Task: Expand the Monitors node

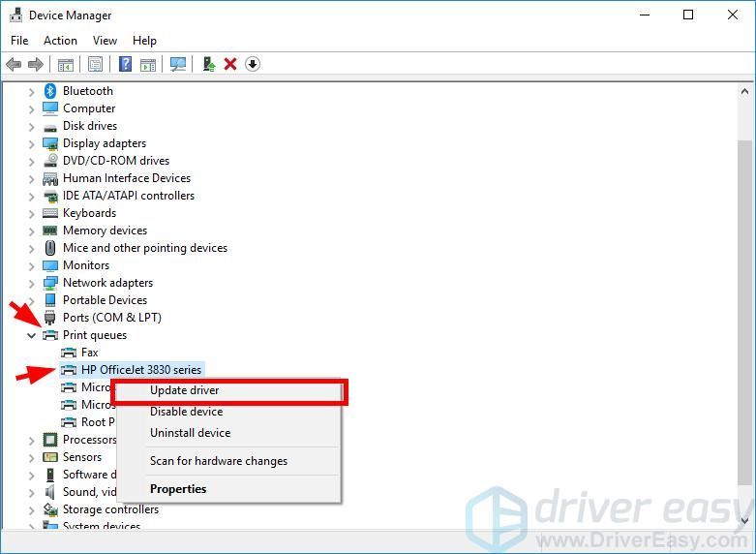Action: coord(31,266)
